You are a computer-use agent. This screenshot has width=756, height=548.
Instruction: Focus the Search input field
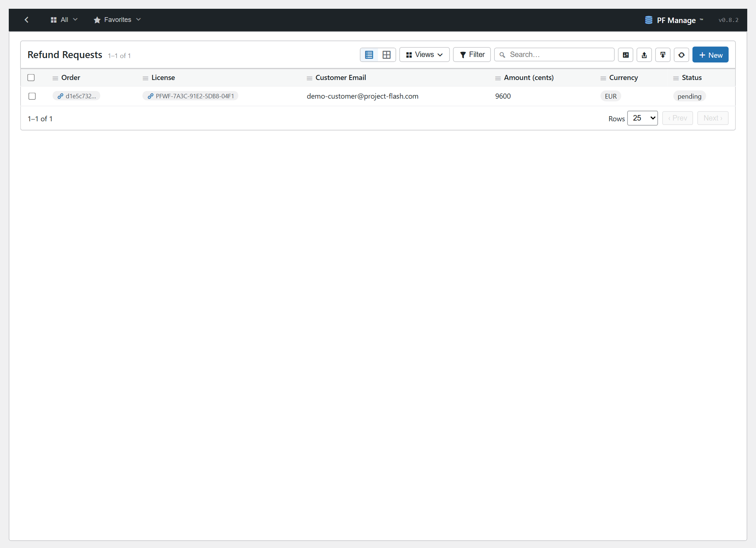554,55
